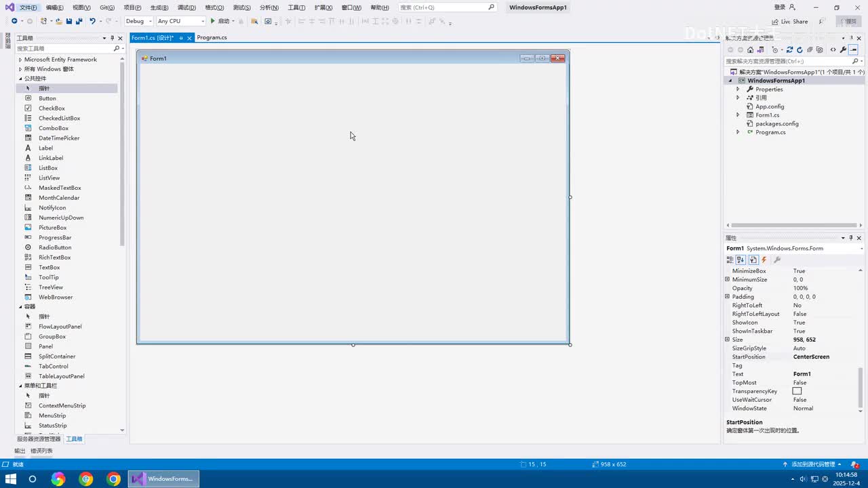The height and width of the screenshot is (488, 868).
Task: Expand the Microsoft Entity Framework toolbox group
Action: 20,60
